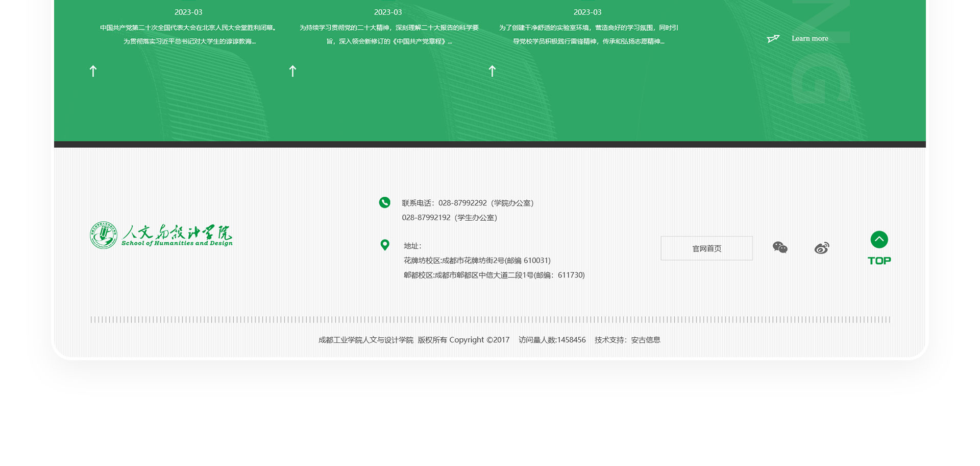Image resolution: width=980 pixels, height=466 pixels.
Task: Click the green phone icon beside 联系电话
Action: point(384,203)
